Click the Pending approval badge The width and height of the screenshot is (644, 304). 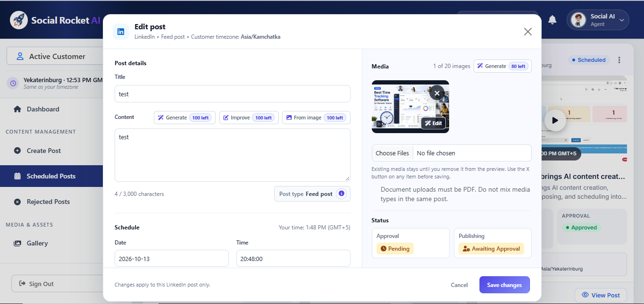click(x=395, y=248)
